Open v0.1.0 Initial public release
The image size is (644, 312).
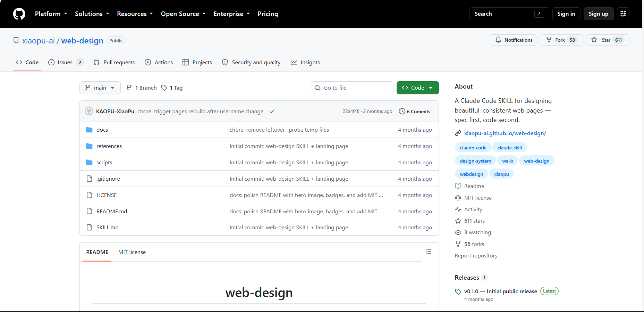click(500, 292)
